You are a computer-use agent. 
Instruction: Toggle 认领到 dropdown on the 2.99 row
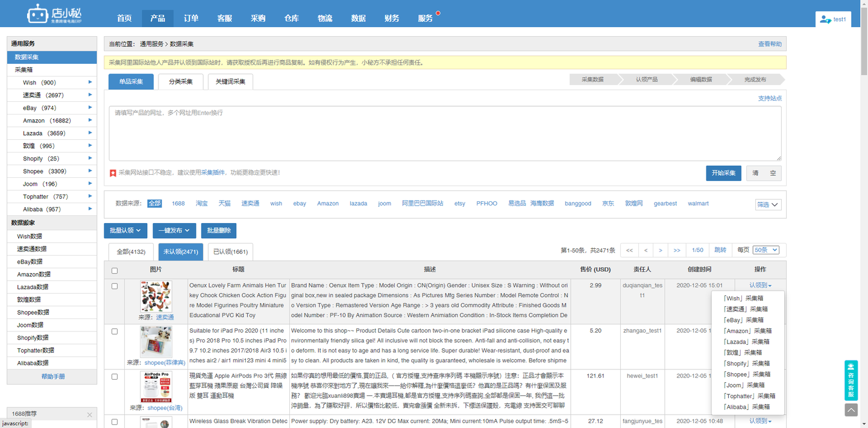[760, 285]
